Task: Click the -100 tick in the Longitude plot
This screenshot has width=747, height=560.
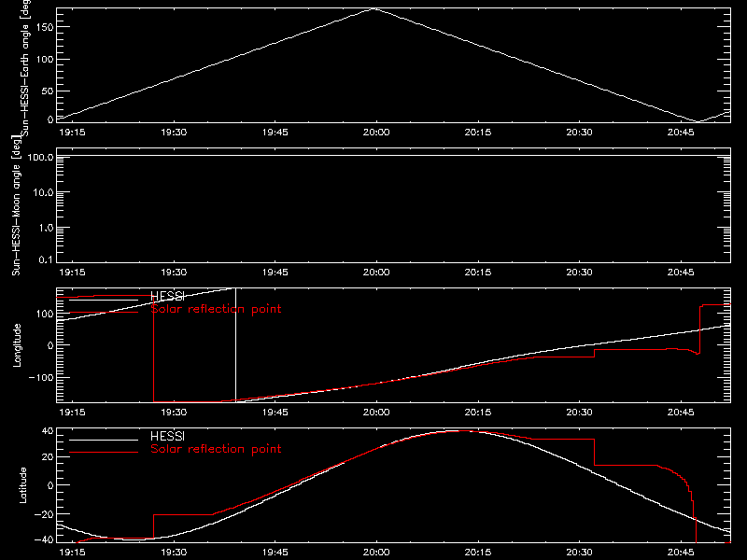Action: coord(41,377)
